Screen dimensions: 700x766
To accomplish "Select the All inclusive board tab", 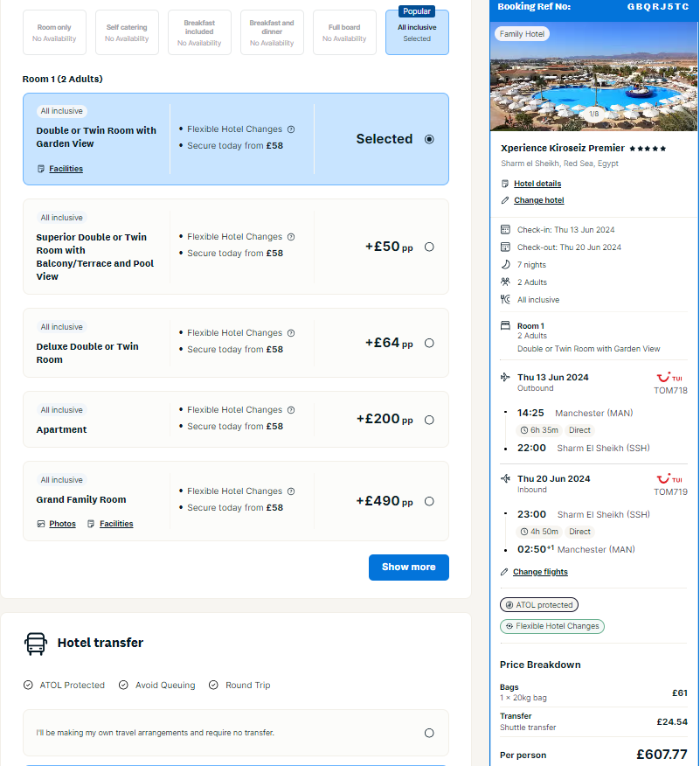I will coord(417,32).
